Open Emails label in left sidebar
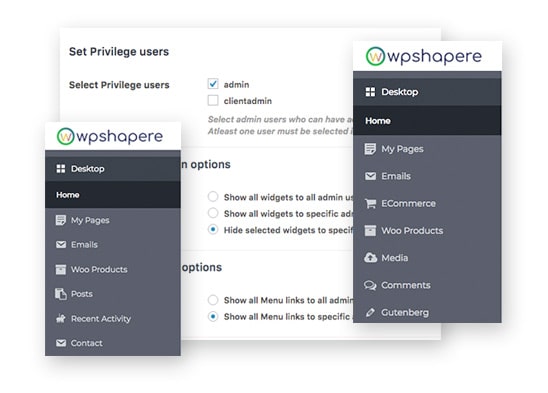 pyautogui.click(x=84, y=244)
